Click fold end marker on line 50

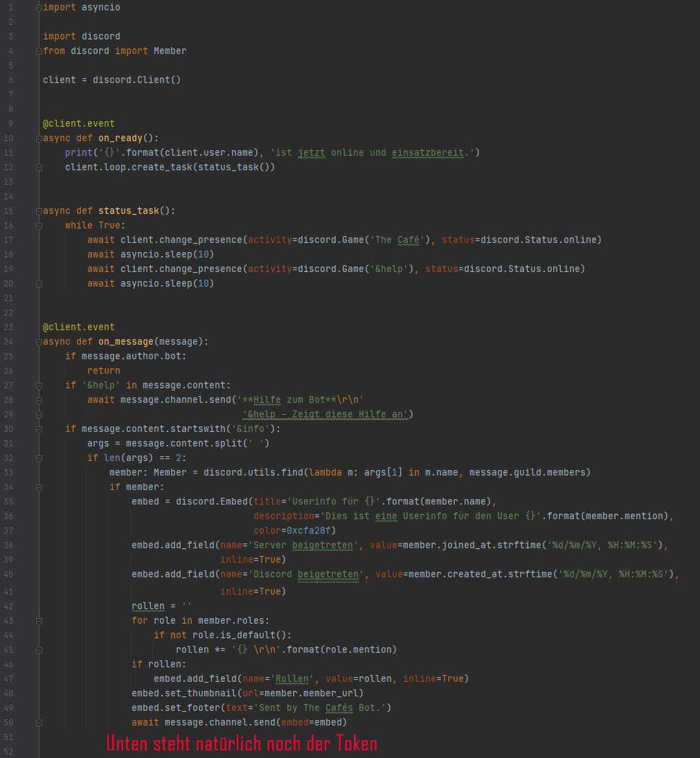[x=39, y=722]
